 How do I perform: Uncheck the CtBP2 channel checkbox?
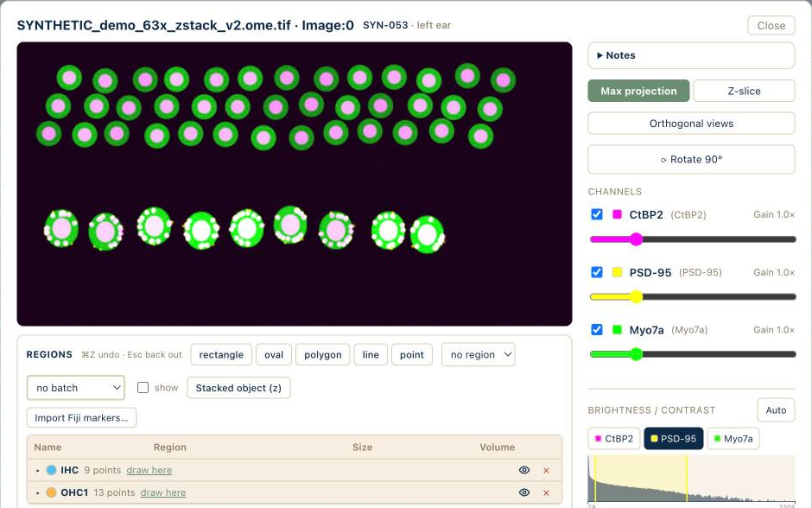[x=597, y=214]
